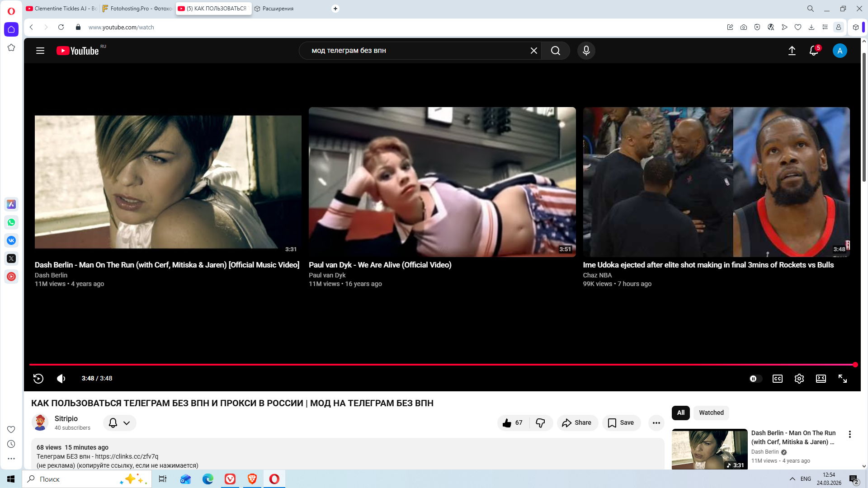Toggle theater mode view

tap(821, 379)
